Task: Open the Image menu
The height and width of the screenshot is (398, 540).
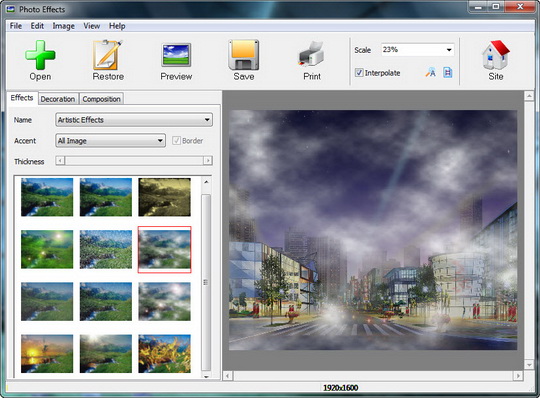Action: [63, 26]
